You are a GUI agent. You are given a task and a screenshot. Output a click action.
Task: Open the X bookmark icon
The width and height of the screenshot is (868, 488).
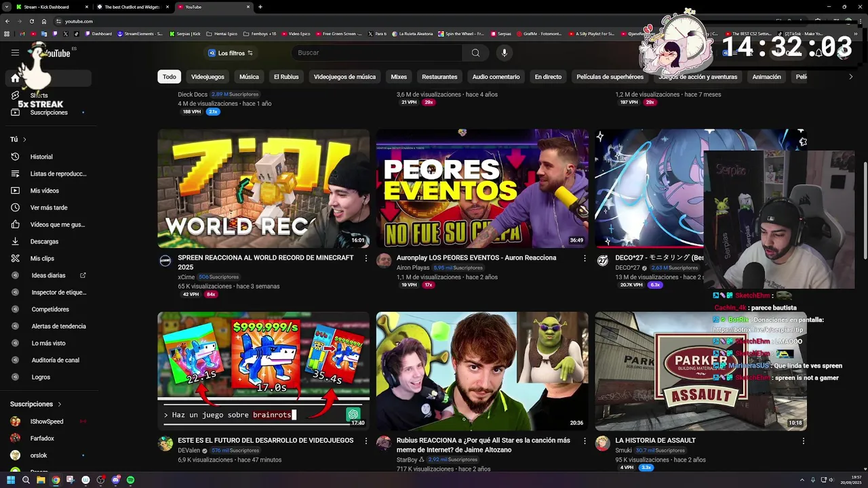click(x=65, y=33)
